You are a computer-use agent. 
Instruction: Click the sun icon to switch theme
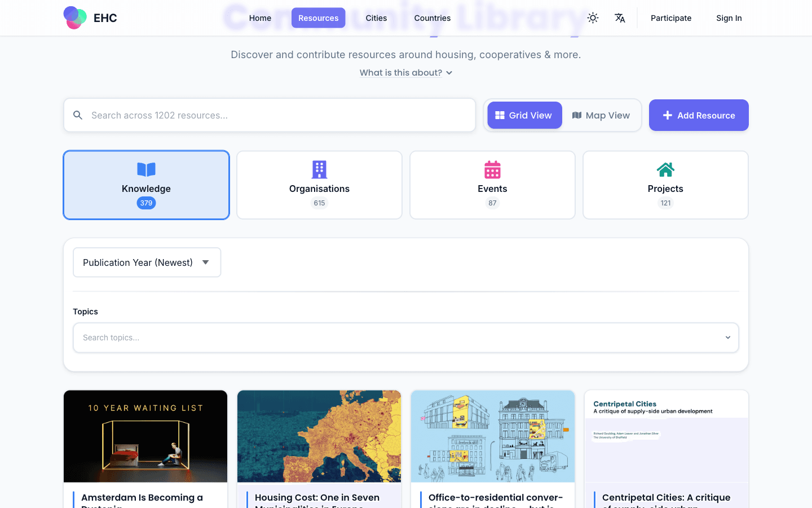[x=593, y=17]
